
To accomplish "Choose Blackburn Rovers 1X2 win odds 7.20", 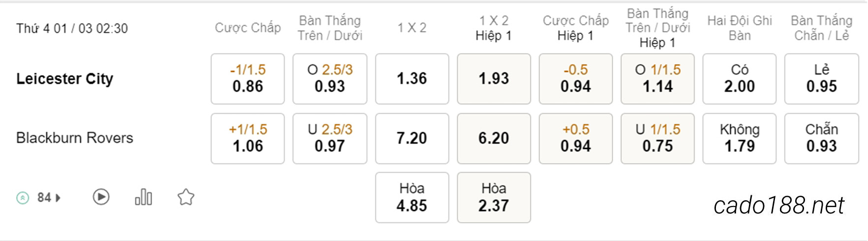I will coord(412,138).
